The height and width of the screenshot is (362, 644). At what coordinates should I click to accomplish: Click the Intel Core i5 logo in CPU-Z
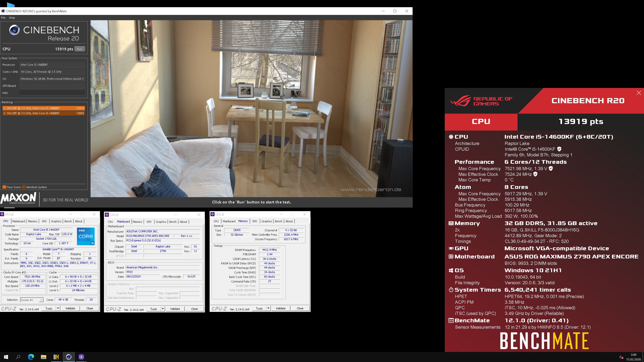click(86, 236)
